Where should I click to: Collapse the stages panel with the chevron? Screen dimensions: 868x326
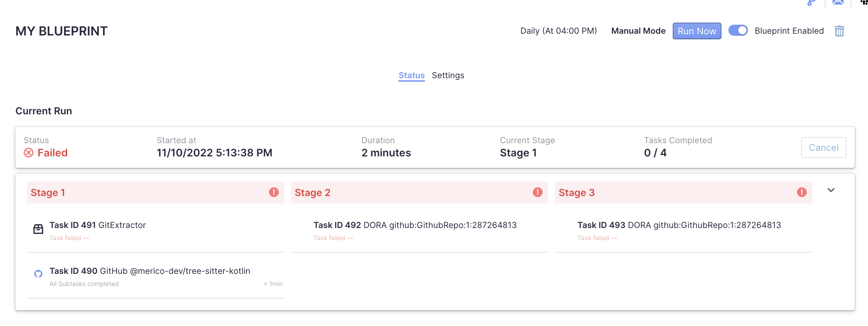(x=831, y=190)
